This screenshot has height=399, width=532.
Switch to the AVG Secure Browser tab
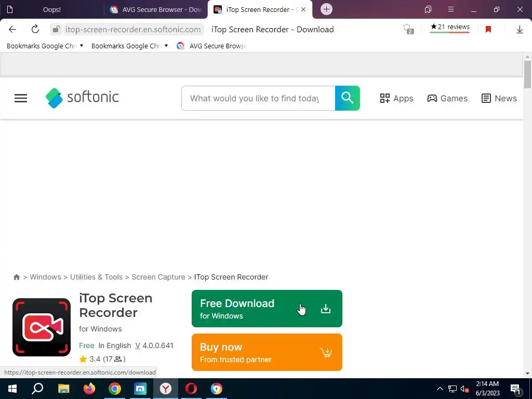pyautogui.click(x=156, y=9)
